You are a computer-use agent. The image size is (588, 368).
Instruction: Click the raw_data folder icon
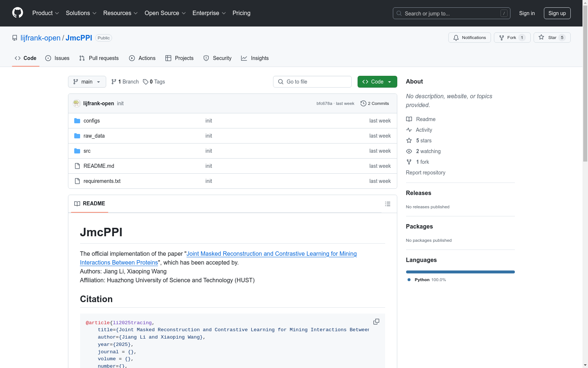click(77, 136)
